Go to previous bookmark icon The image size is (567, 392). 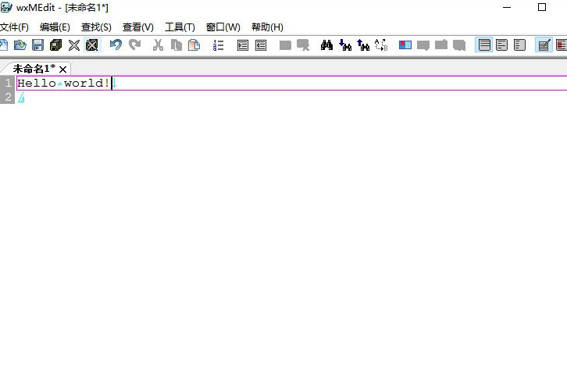(441, 45)
